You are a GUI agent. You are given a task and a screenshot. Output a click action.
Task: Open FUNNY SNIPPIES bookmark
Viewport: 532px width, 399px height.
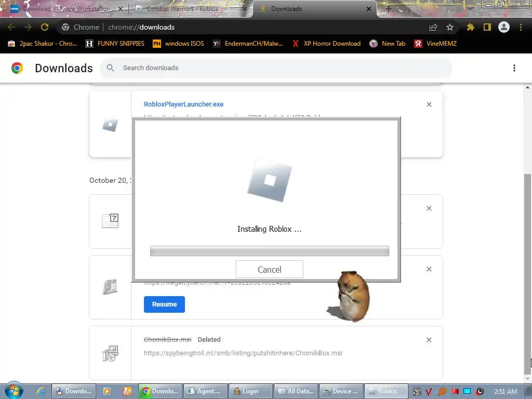pos(115,44)
